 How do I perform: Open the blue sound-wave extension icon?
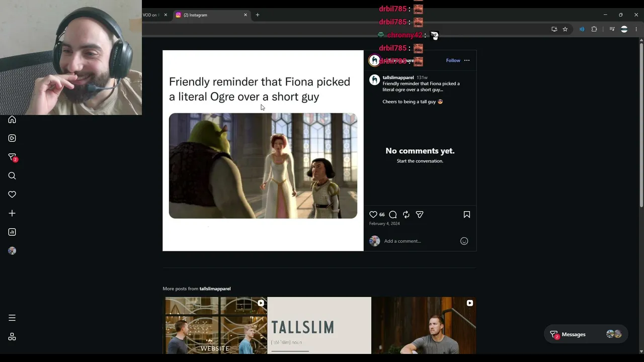point(582,29)
